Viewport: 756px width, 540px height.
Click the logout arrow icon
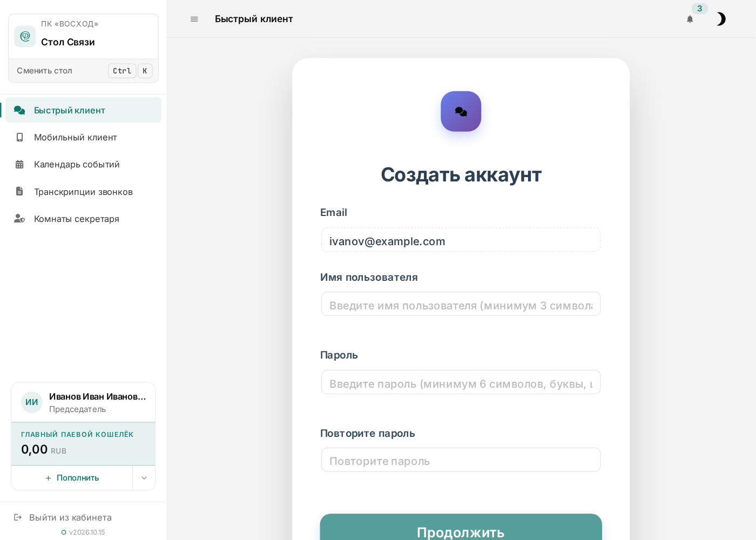[x=18, y=517]
